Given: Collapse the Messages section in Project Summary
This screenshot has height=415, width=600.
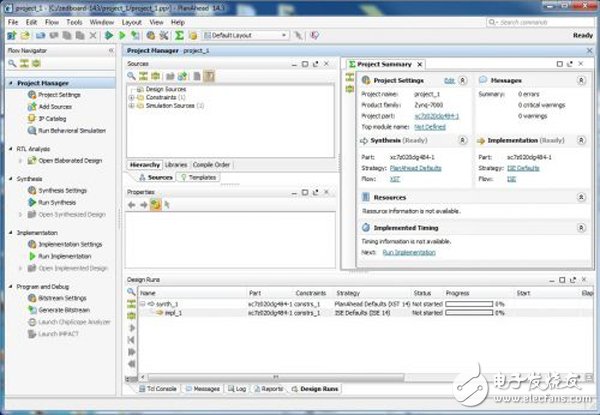Looking at the screenshot, I should 581,79.
